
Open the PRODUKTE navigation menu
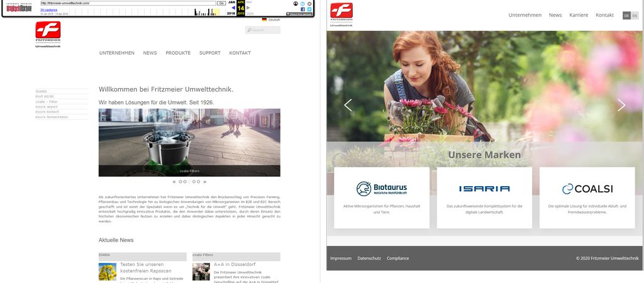(178, 53)
